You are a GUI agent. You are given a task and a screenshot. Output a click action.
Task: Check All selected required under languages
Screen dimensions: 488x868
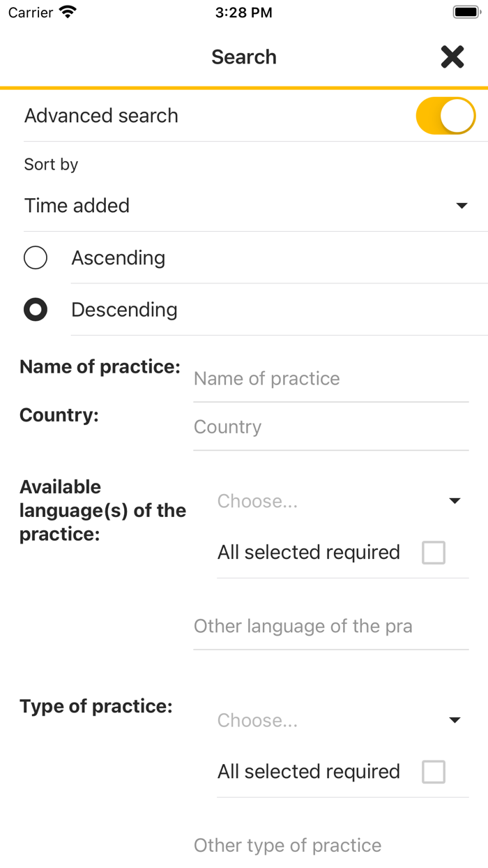(x=434, y=553)
